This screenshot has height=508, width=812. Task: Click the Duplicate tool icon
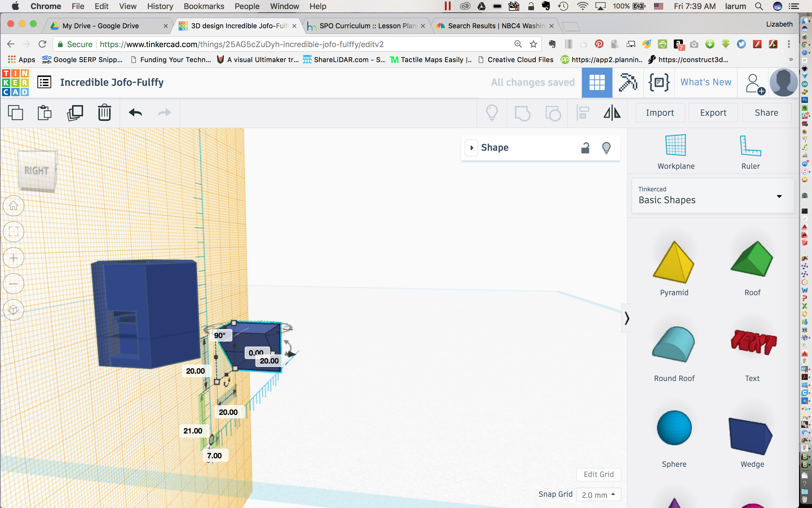click(75, 113)
